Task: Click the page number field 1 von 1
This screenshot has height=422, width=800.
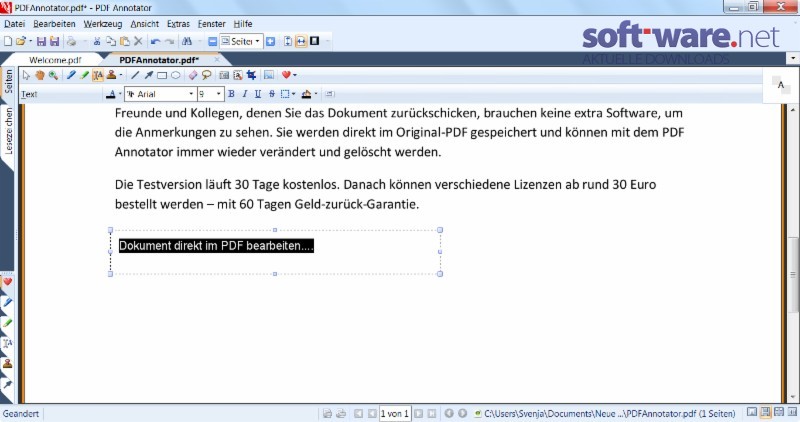Action: point(394,413)
